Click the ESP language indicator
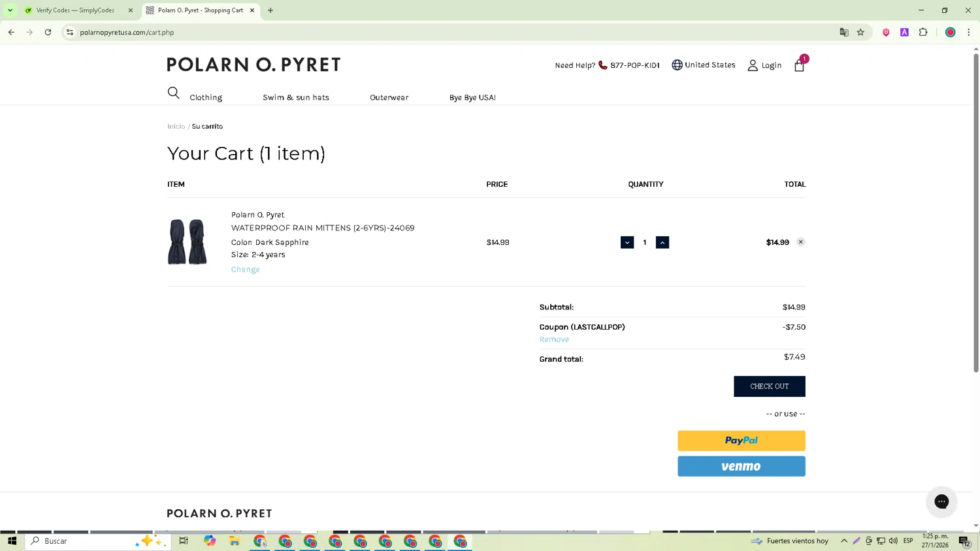 coord(908,541)
